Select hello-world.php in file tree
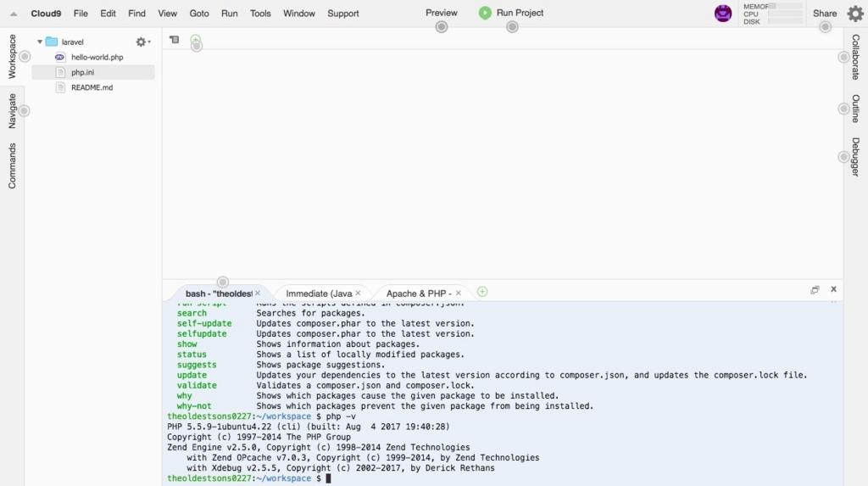Viewport: 868px width, 486px height. 97,57
